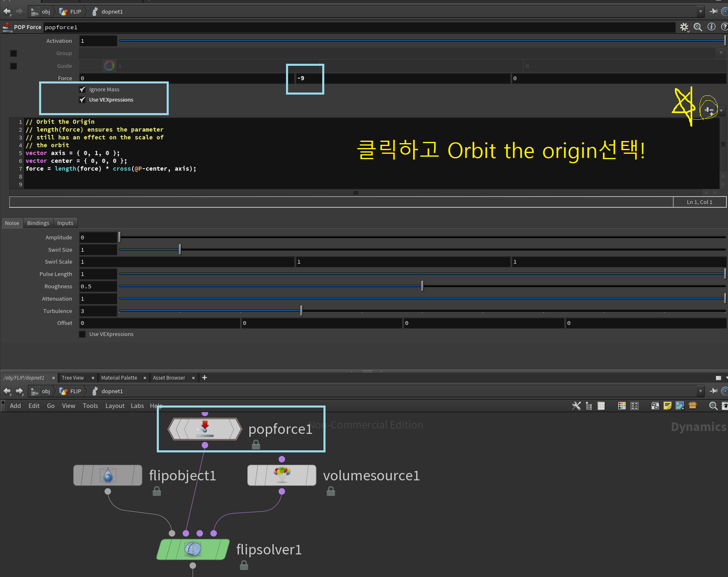
Task: Click the orange box icon in network toolbar
Action: click(x=693, y=406)
